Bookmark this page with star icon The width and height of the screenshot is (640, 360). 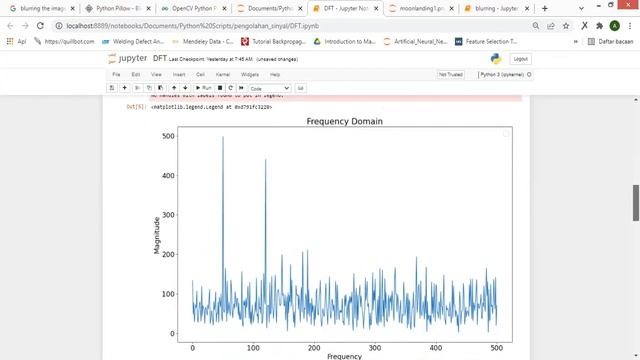tap(566, 26)
